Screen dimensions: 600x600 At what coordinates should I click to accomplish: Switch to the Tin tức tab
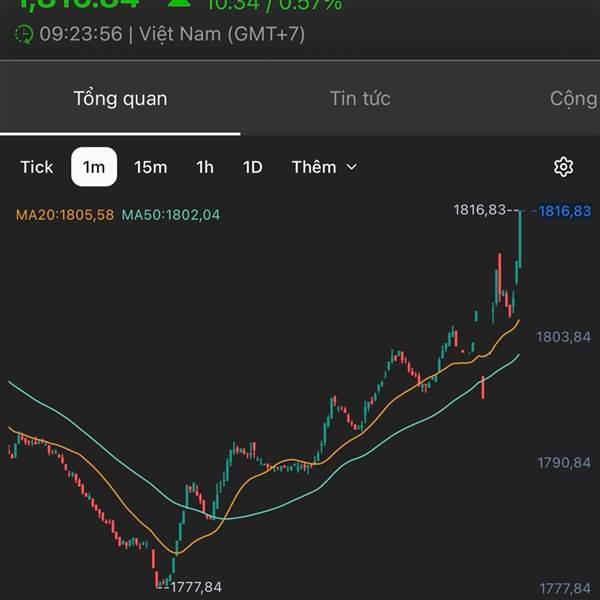click(360, 98)
